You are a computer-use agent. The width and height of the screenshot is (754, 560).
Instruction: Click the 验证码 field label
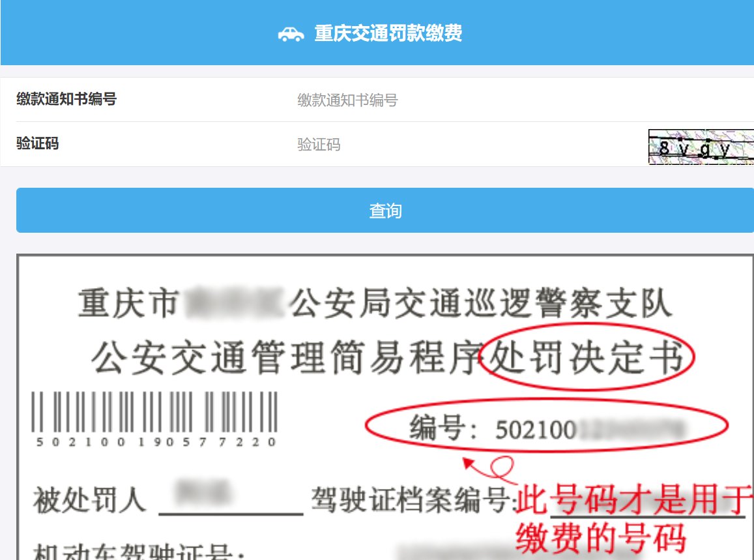tap(38, 143)
